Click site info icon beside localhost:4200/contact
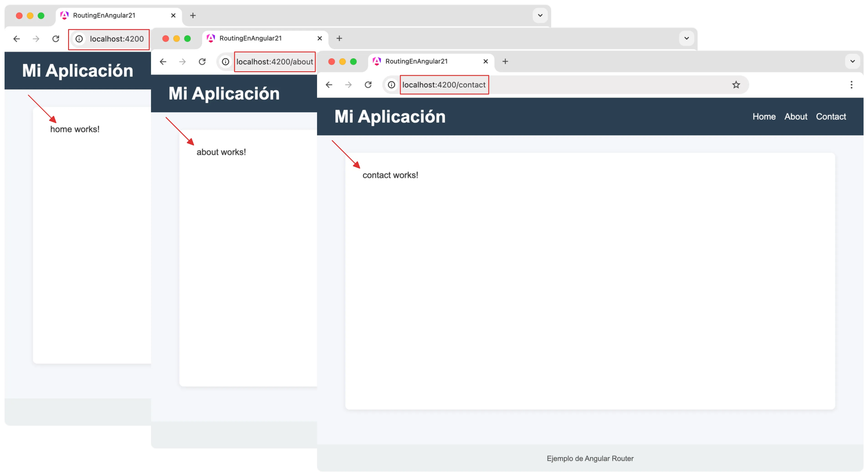The image size is (868, 476). pyautogui.click(x=391, y=84)
